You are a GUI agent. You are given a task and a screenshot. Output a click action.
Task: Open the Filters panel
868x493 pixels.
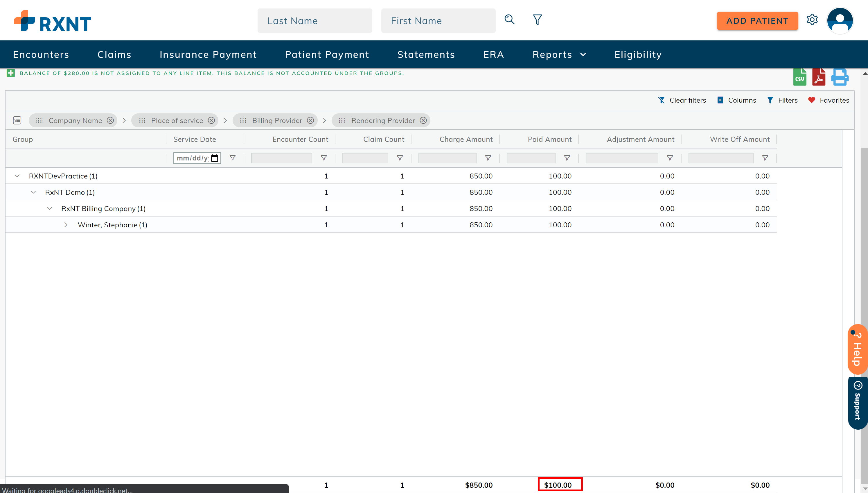(x=782, y=100)
